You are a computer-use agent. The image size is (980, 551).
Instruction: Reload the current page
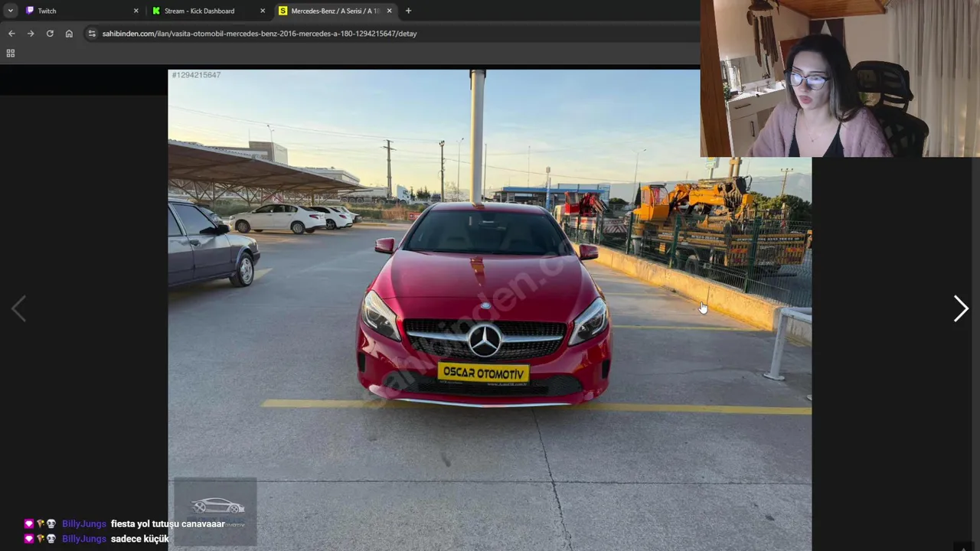point(50,34)
